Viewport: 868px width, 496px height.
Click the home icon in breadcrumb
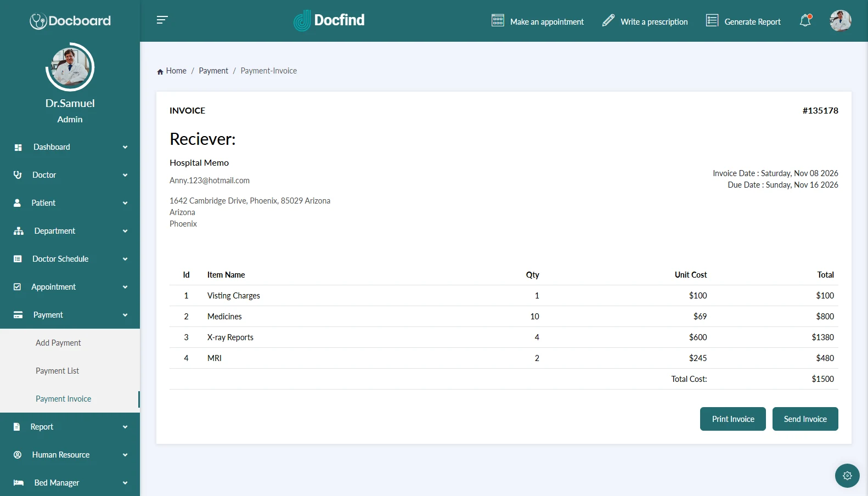[x=160, y=71]
